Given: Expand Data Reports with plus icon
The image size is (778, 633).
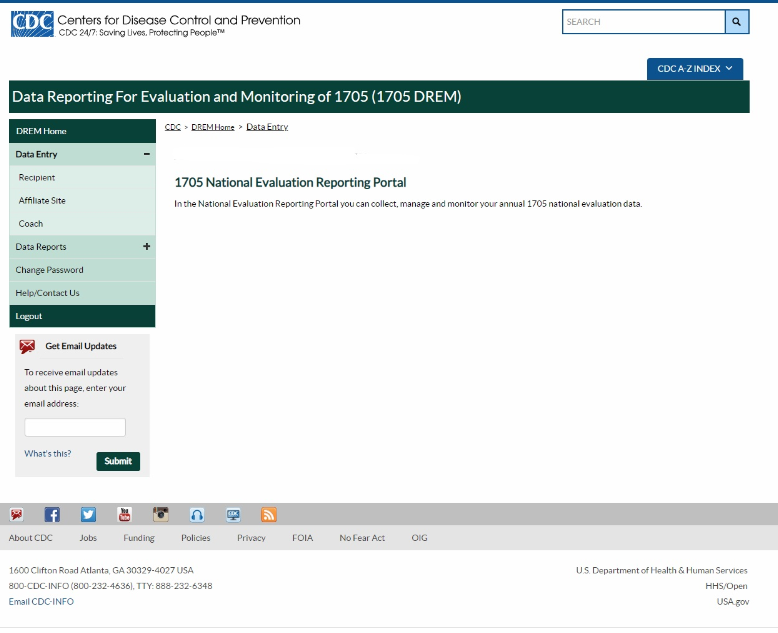Looking at the screenshot, I should (146, 247).
